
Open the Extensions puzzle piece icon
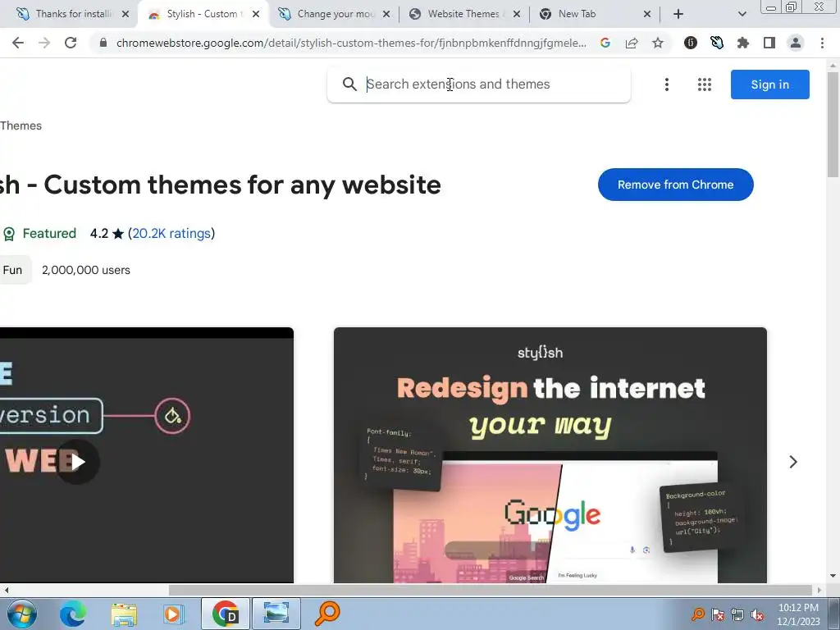[x=742, y=43]
